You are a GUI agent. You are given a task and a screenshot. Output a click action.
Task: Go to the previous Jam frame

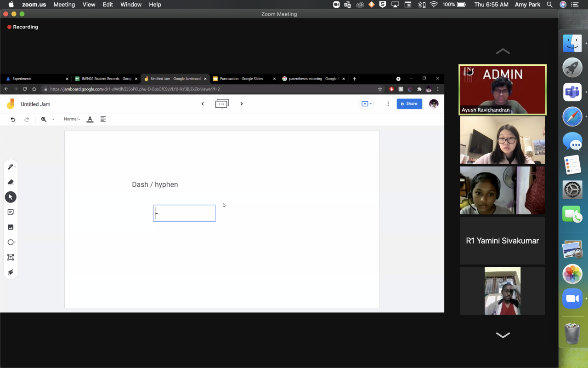203,104
